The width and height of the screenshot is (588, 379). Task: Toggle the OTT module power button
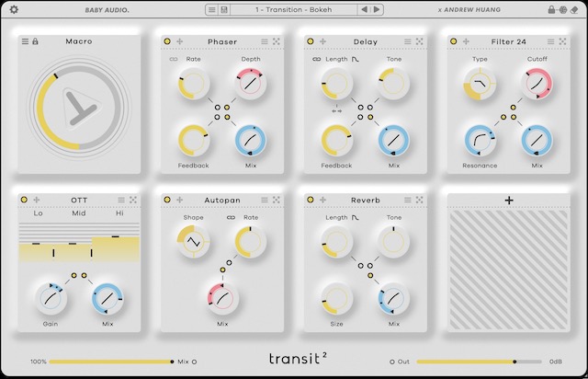tap(24, 199)
